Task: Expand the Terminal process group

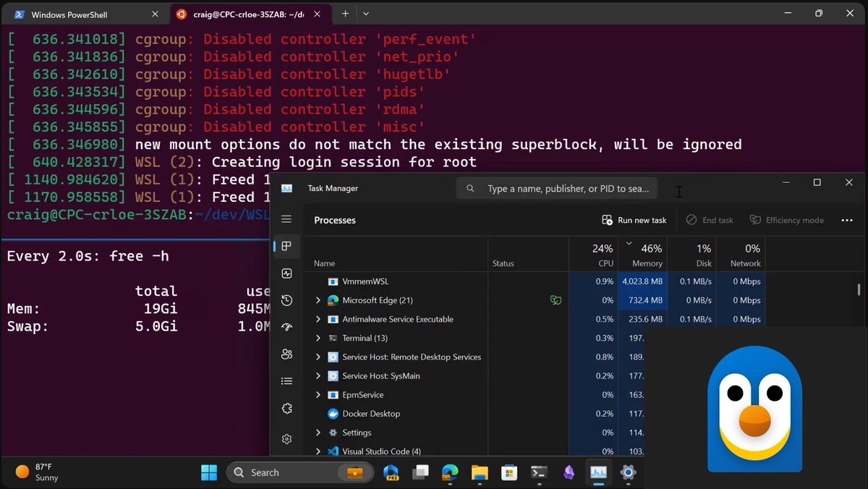Action: (318, 338)
